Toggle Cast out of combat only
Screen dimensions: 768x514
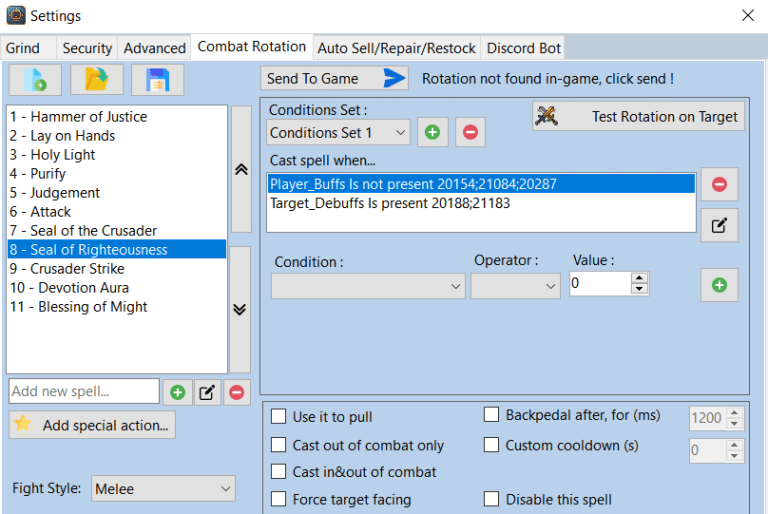pos(279,445)
